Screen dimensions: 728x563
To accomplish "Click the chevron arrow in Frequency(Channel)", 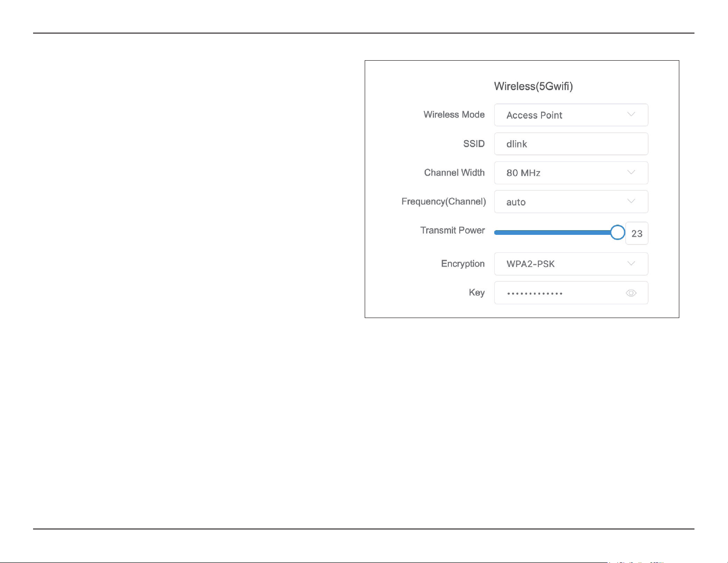I will click(x=631, y=201).
